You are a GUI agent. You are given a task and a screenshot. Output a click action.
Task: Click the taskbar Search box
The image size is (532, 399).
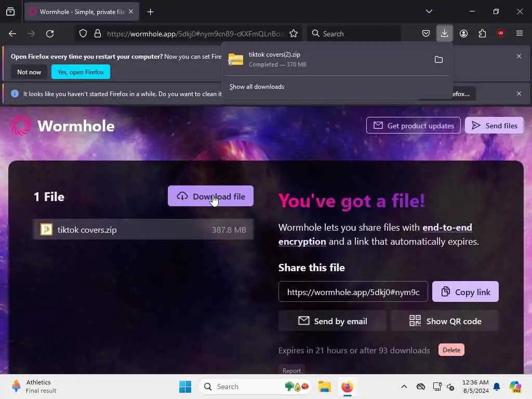coord(255,387)
